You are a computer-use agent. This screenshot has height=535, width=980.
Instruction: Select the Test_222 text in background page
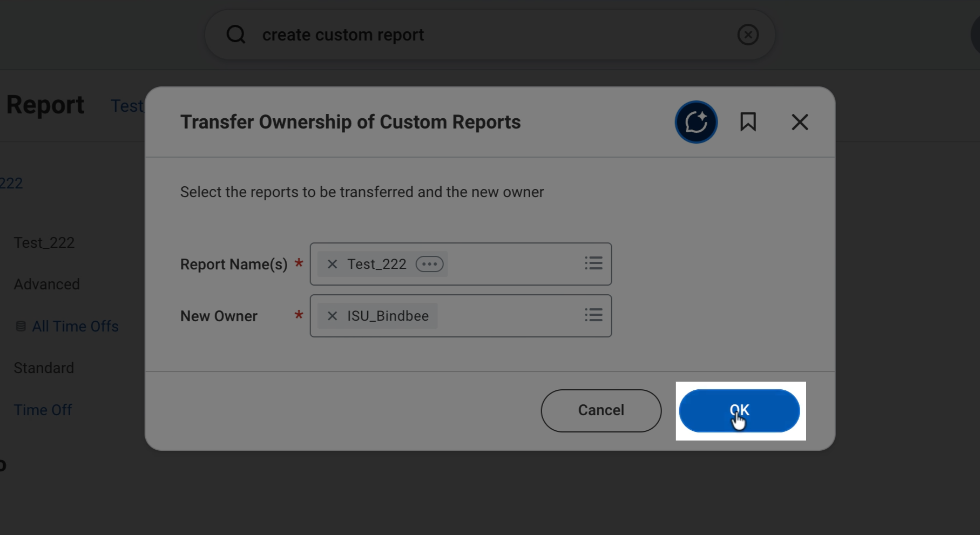click(44, 243)
